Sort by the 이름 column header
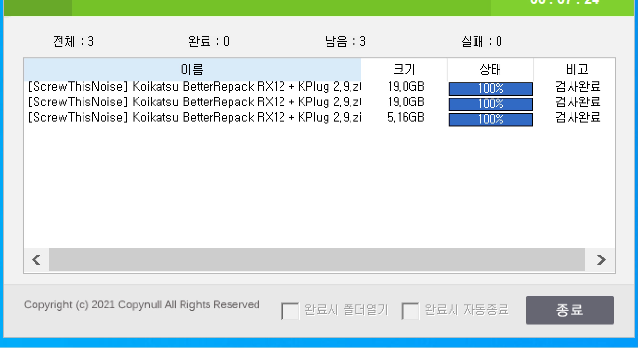This screenshot has width=644, height=350. (192, 70)
